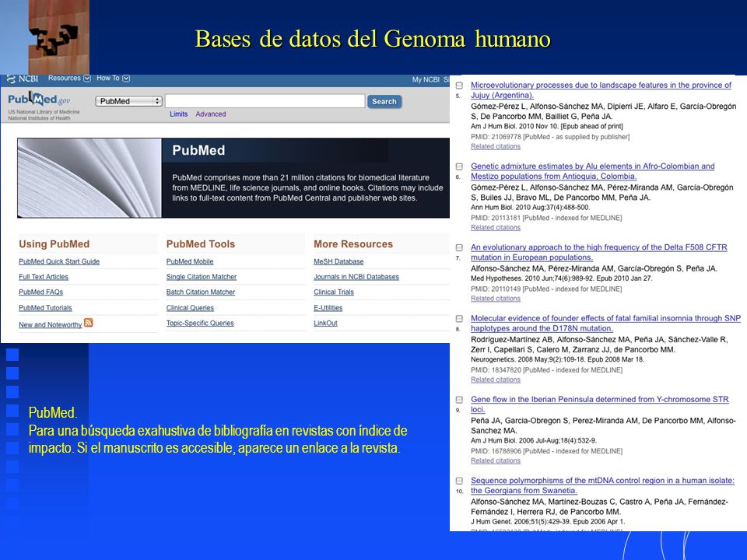Open Sequence polymorphisms mtDNA control region article
This screenshot has height=560, width=747.
coord(602,485)
